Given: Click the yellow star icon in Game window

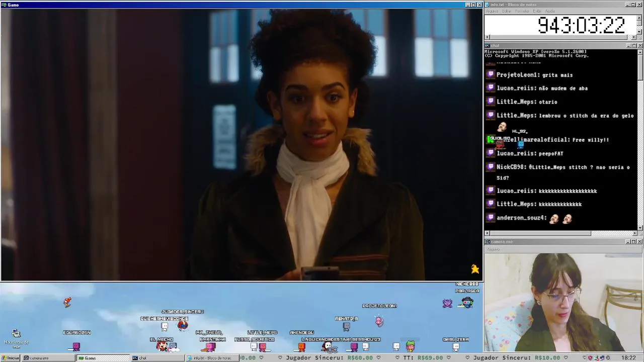Looking at the screenshot, I should click(475, 269).
